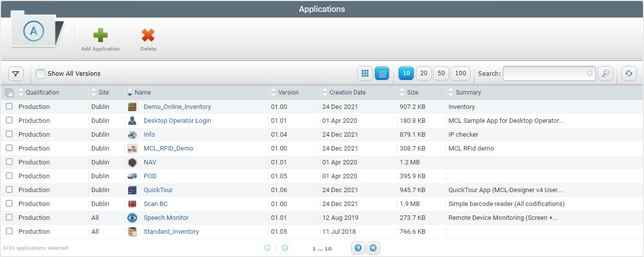Click the NAV compass icon
This screenshot has height=257, width=644.
point(132,162)
